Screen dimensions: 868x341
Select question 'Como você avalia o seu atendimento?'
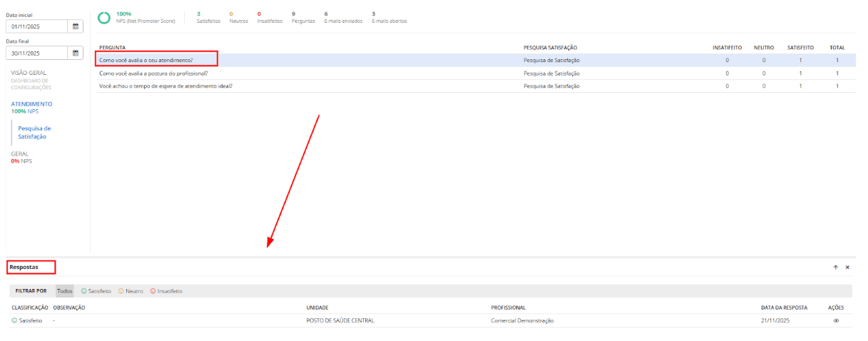pyautogui.click(x=146, y=60)
